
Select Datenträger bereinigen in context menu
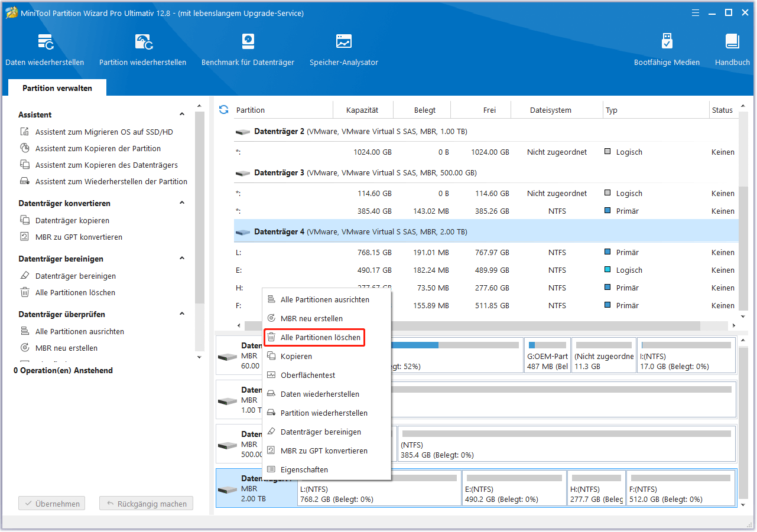pyautogui.click(x=326, y=432)
